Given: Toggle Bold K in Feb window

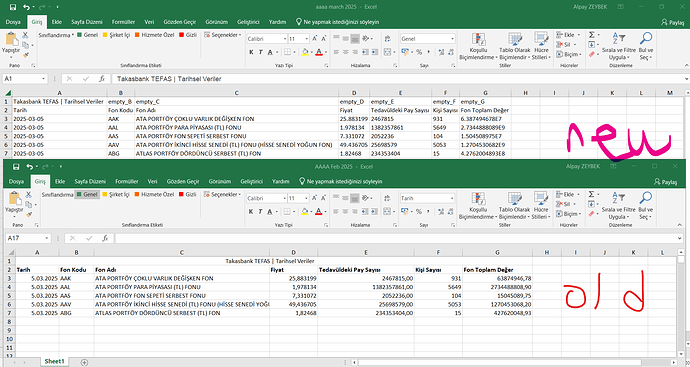Looking at the screenshot, I should pyautogui.click(x=251, y=212).
